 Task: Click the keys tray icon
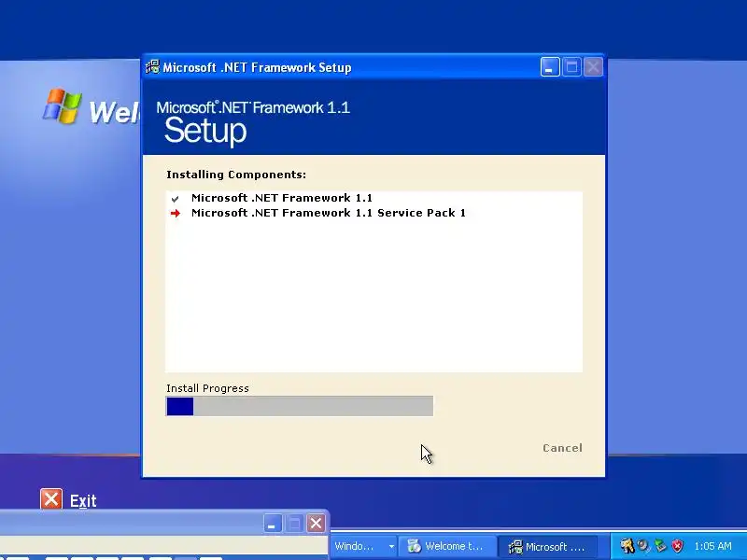(x=627, y=545)
